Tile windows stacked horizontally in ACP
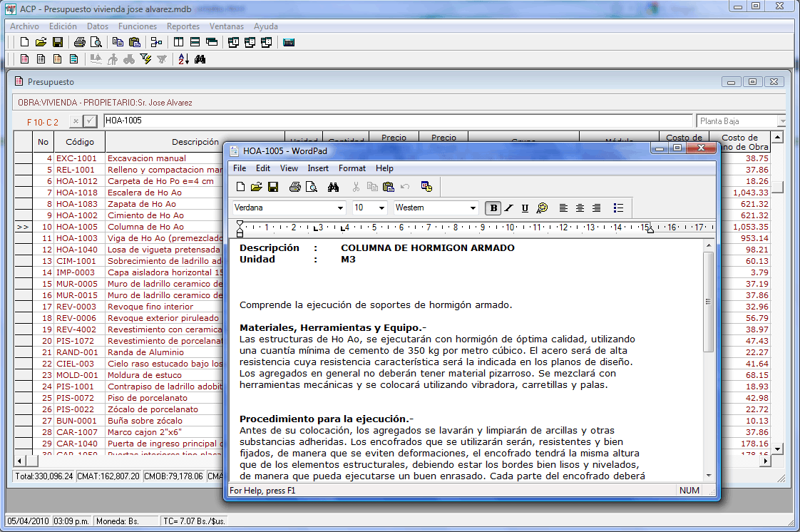 tap(195, 42)
